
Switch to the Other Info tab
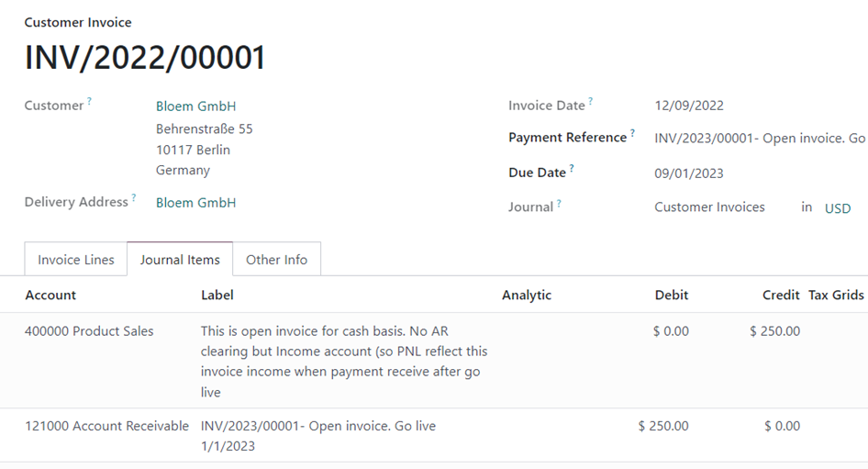(x=276, y=259)
